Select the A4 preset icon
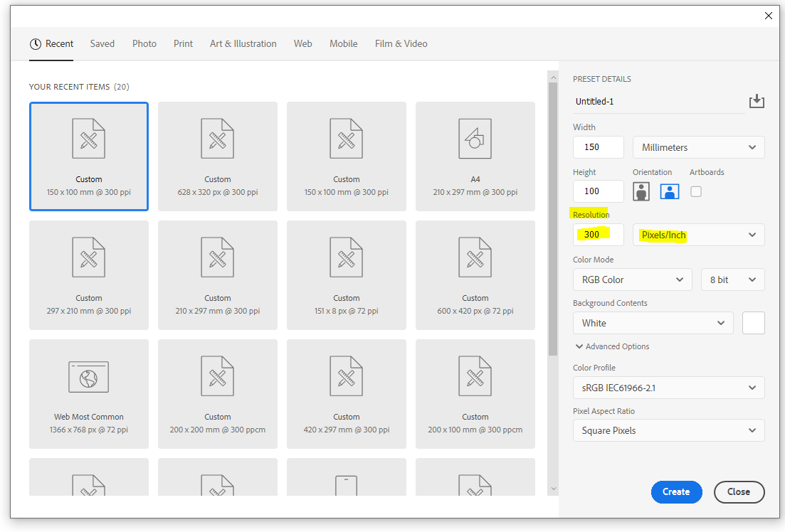 tap(475, 139)
